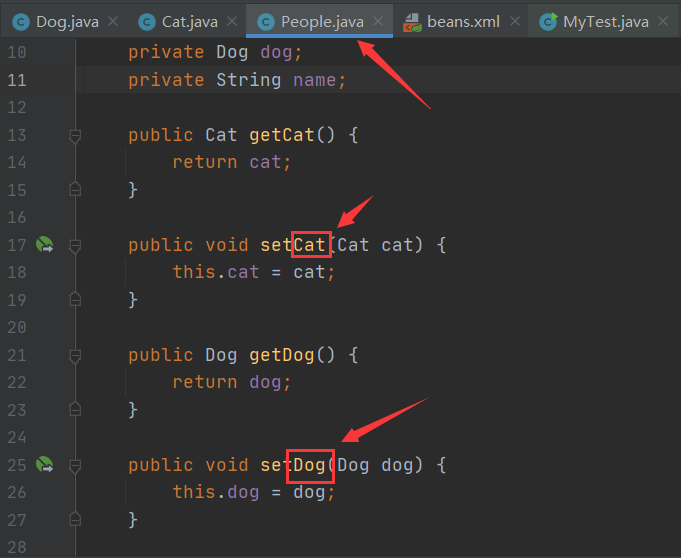This screenshot has width=681, height=558.
Task: Click line number 10 in the gutter
Action: tap(17, 53)
